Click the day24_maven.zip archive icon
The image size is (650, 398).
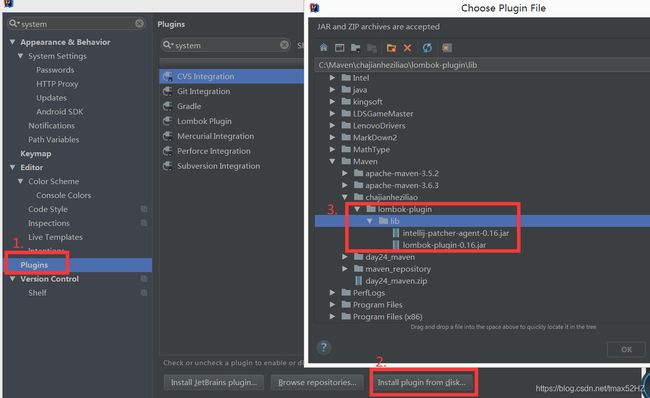pyautogui.click(x=359, y=281)
